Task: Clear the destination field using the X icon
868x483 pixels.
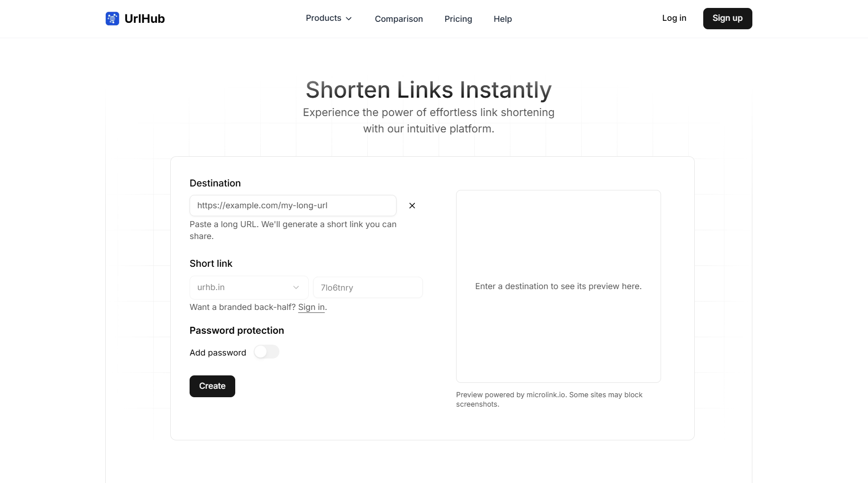Action: pyautogui.click(x=412, y=205)
